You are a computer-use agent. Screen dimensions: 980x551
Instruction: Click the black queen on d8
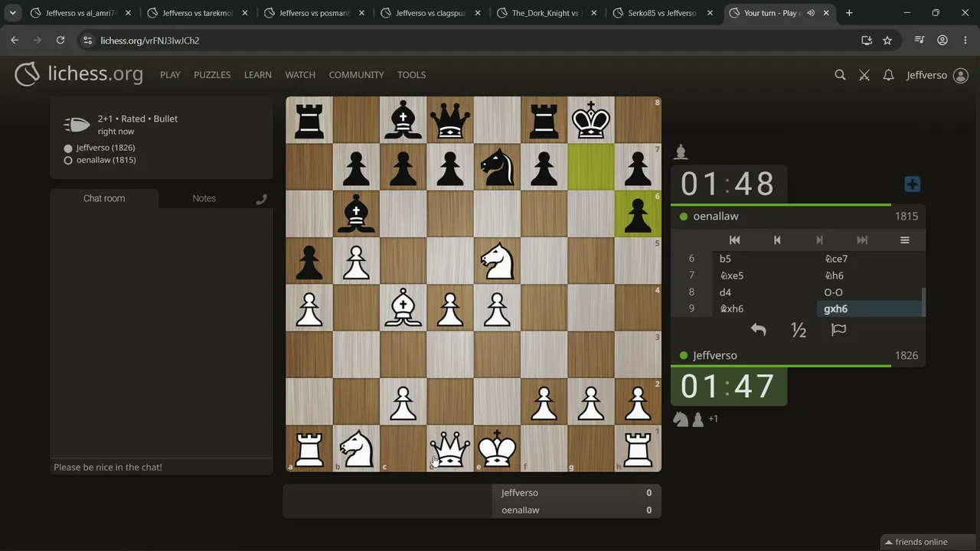(x=450, y=120)
